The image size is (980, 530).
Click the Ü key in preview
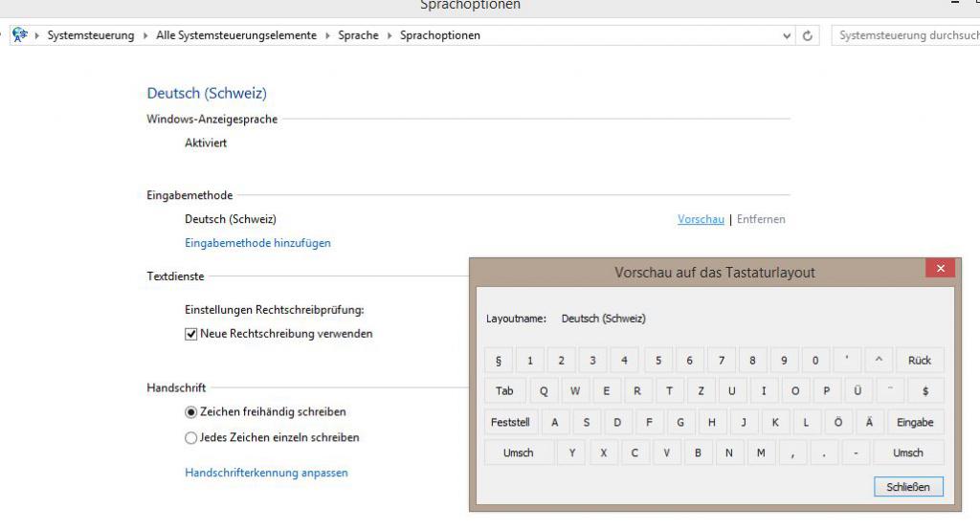(857, 390)
